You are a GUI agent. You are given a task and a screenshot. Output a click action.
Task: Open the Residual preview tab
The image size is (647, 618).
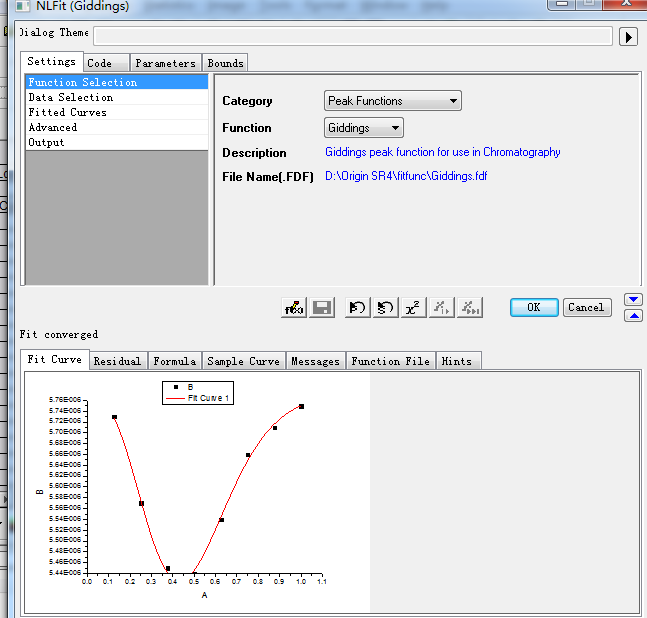(x=117, y=361)
